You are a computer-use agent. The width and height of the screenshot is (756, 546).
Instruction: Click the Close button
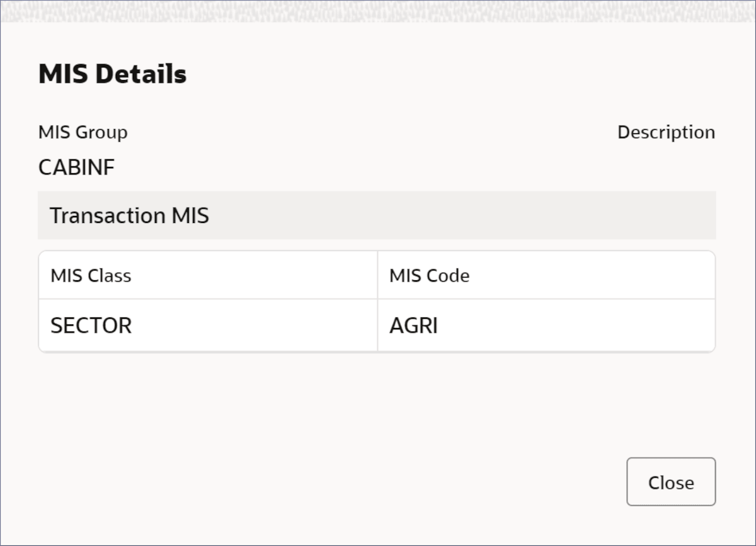[671, 482]
